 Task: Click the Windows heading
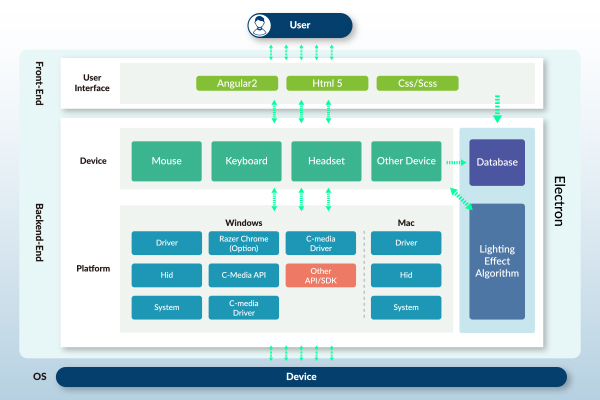[244, 223]
